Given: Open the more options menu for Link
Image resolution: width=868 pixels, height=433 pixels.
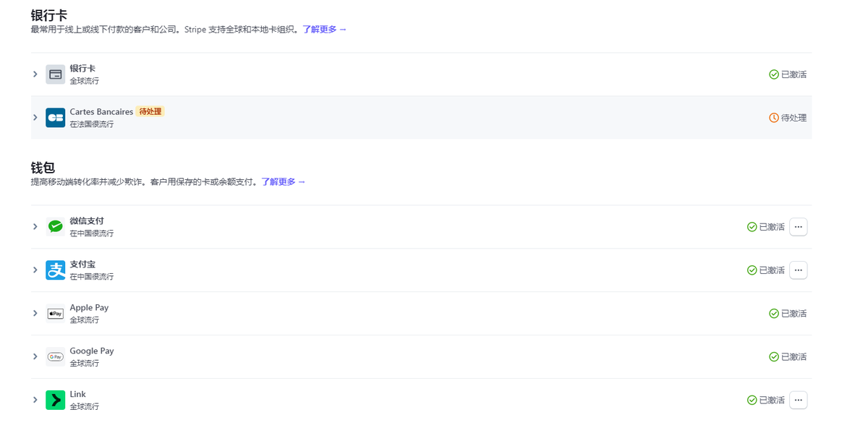Looking at the screenshot, I should tap(799, 400).
